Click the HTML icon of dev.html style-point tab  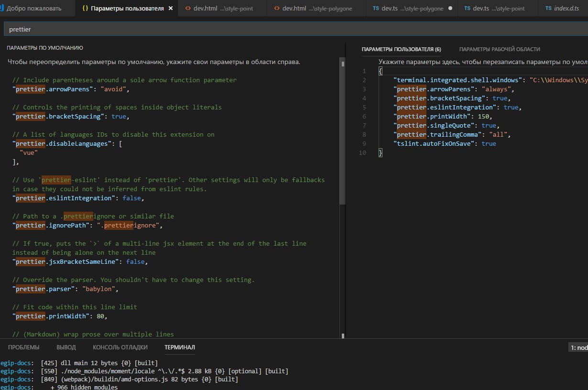pos(187,9)
